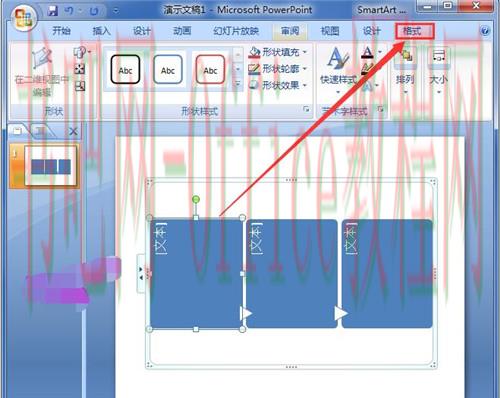500x398 pixels.
Task: Expand the shape styles gallery arrow
Action: [238, 84]
